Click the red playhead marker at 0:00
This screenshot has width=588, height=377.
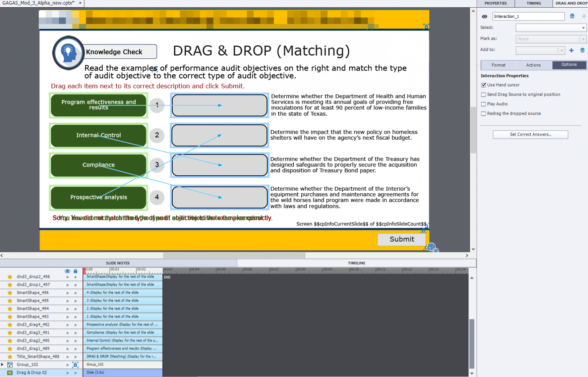point(84,271)
